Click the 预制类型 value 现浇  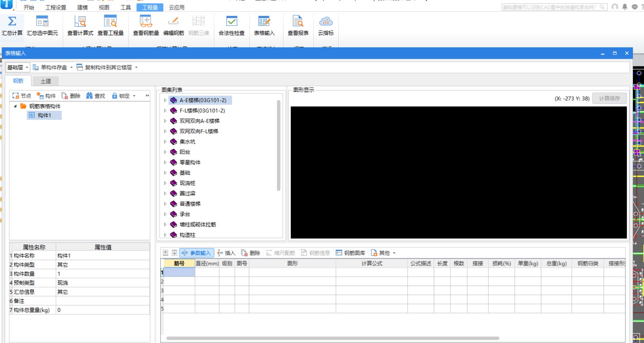coord(103,283)
